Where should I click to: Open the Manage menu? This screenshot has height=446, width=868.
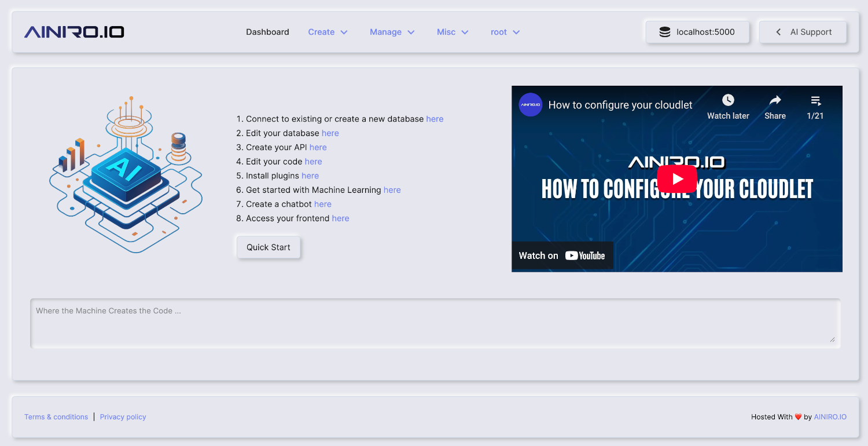pyautogui.click(x=392, y=32)
